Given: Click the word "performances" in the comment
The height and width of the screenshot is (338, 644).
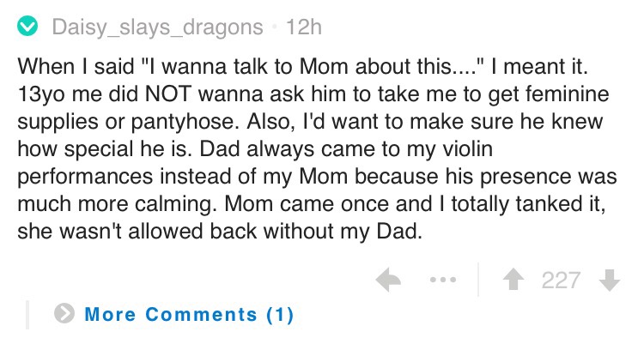Looking at the screenshot, I should coord(85,177).
